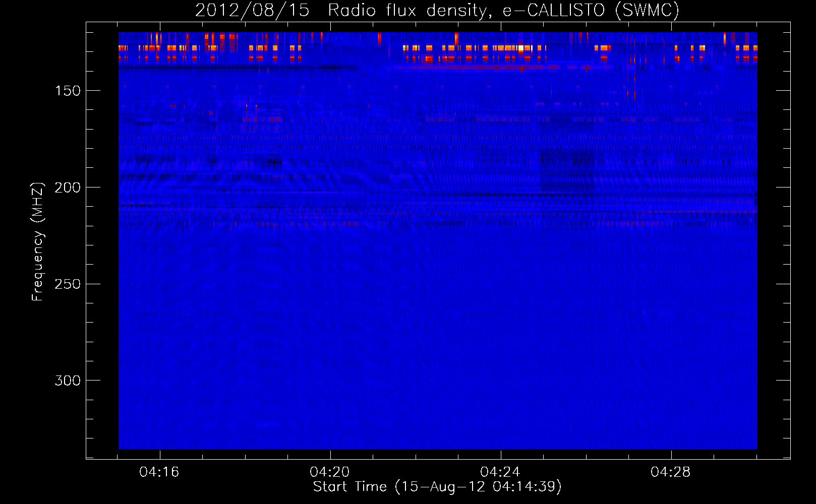Viewport: 816px width, 504px height.
Task: Click the "Frequency (MHZ)" y-axis label
Action: 38,242
